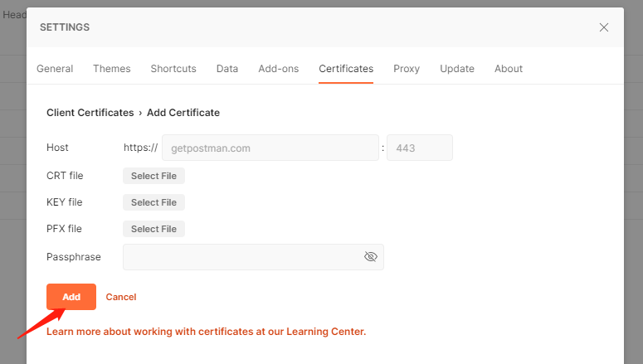Screen dimensions: 643x364
Task: Open the Update tab
Action: (457, 69)
